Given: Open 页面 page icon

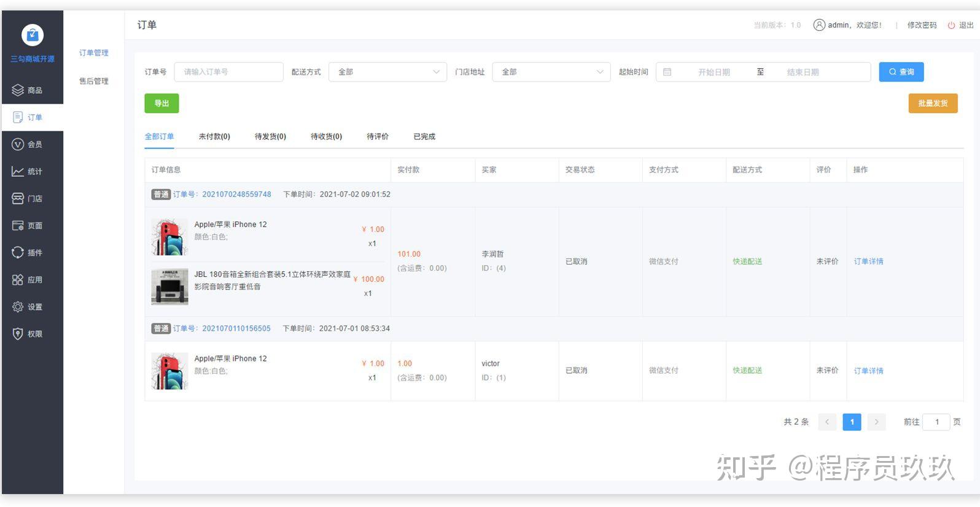Looking at the screenshot, I should click(18, 225).
